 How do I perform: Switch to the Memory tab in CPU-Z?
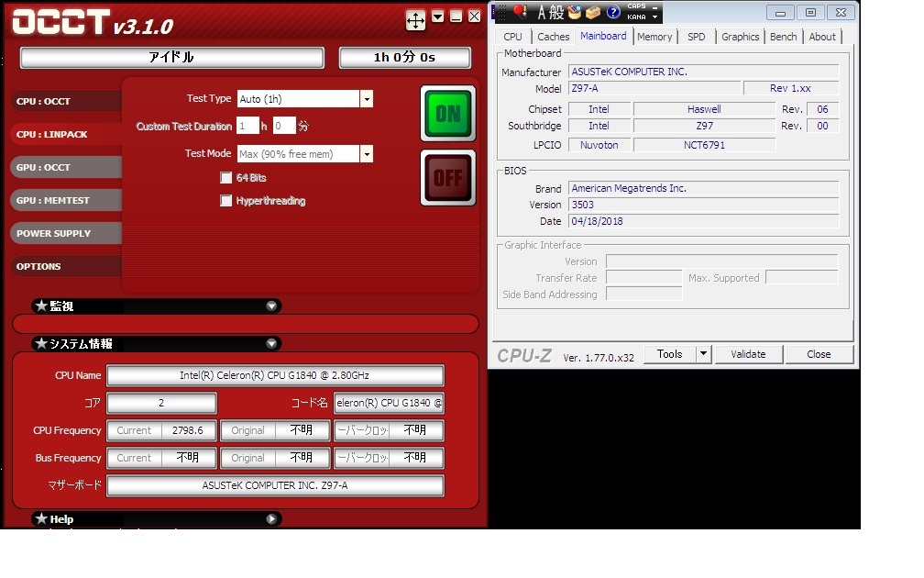654,37
